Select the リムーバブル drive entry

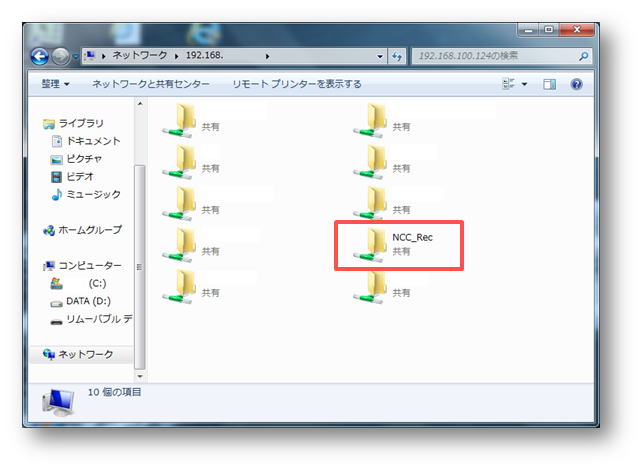click(99, 319)
